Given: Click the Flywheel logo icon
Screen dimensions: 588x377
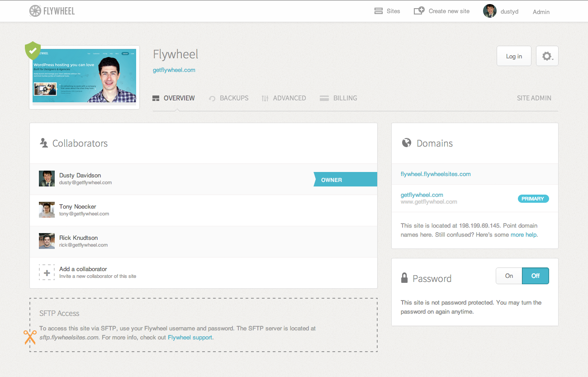Looking at the screenshot, I should tap(35, 11).
